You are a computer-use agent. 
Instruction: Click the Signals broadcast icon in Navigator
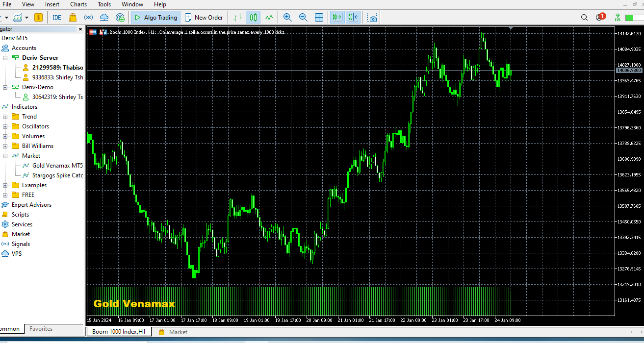5,244
